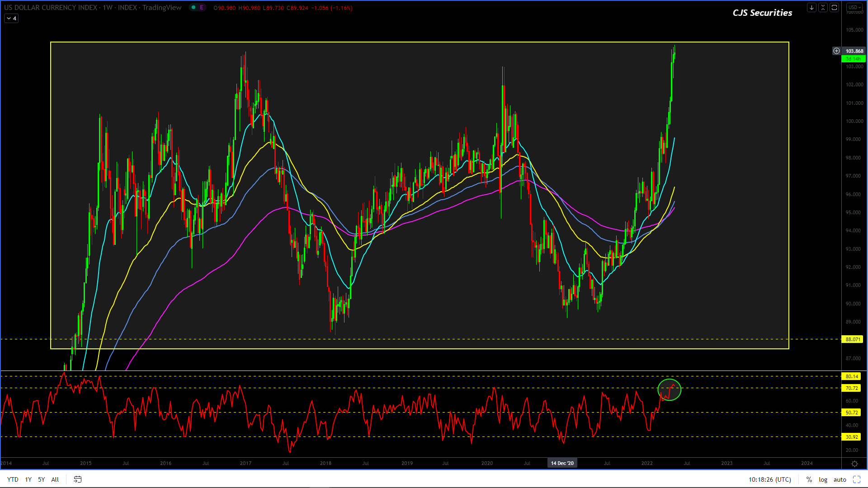Viewport: 868px width, 488px height.
Task: Click the All range button
Action: [55, 479]
